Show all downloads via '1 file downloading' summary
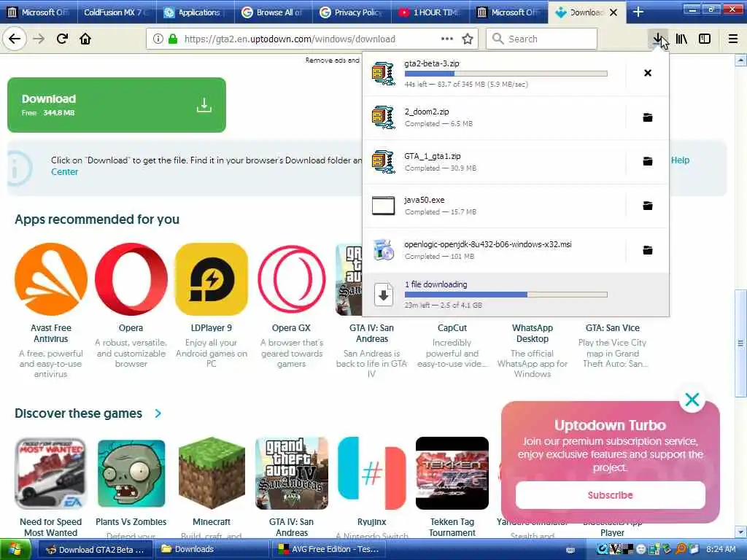This screenshot has width=747, height=560. (516, 295)
